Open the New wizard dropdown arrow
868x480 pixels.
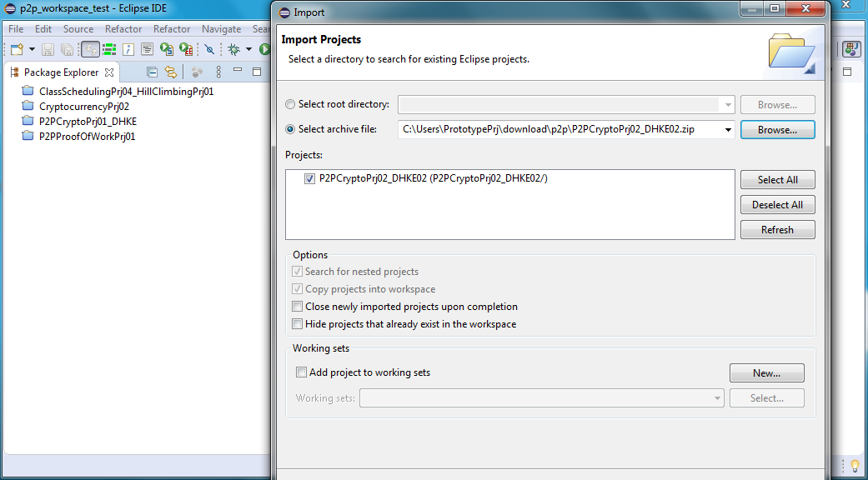32,50
